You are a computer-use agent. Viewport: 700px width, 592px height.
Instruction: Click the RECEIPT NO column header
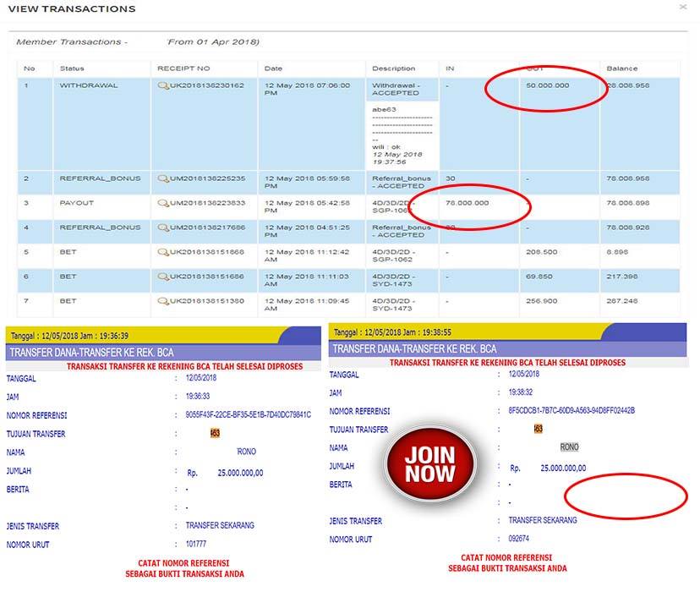183,69
